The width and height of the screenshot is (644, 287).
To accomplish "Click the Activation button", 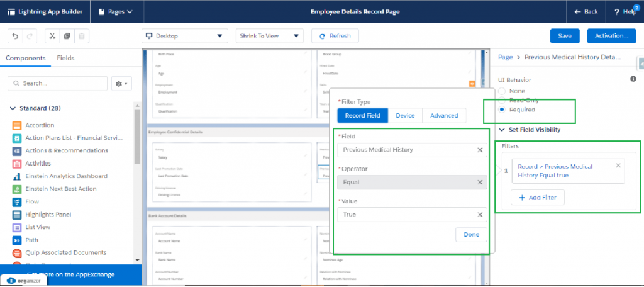I will 611,36.
